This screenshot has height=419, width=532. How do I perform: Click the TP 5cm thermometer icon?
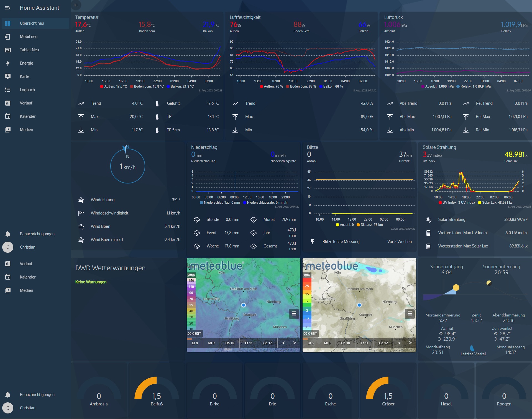point(157,130)
